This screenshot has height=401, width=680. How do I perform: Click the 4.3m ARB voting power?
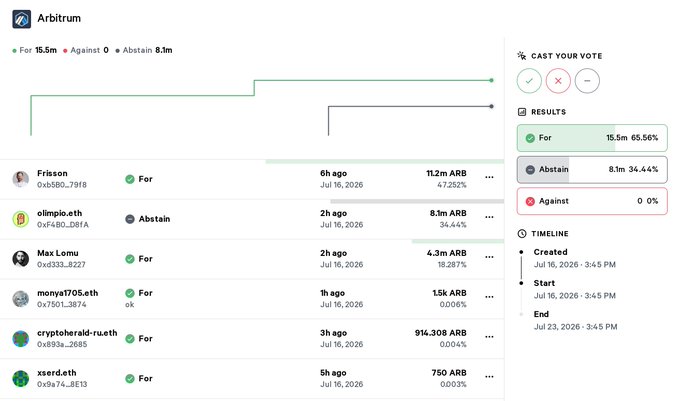click(x=447, y=253)
